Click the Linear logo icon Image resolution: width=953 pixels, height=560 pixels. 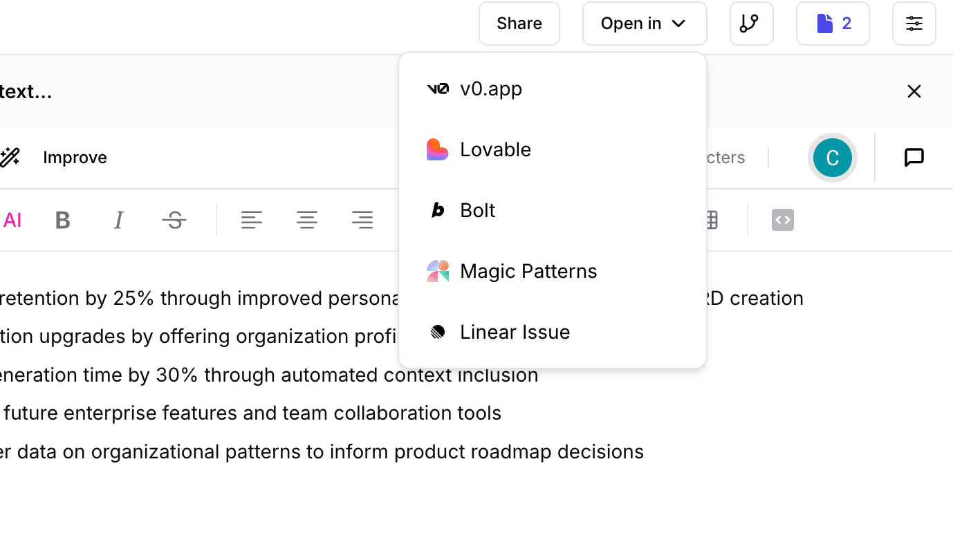[x=437, y=332]
